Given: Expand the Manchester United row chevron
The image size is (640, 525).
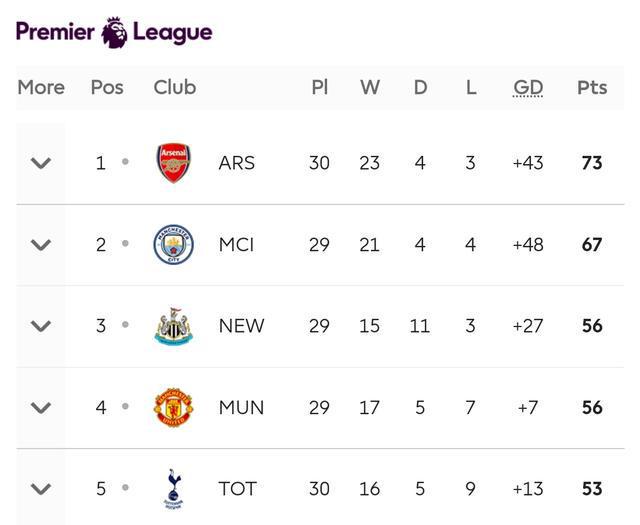Looking at the screenshot, I should (x=41, y=407).
